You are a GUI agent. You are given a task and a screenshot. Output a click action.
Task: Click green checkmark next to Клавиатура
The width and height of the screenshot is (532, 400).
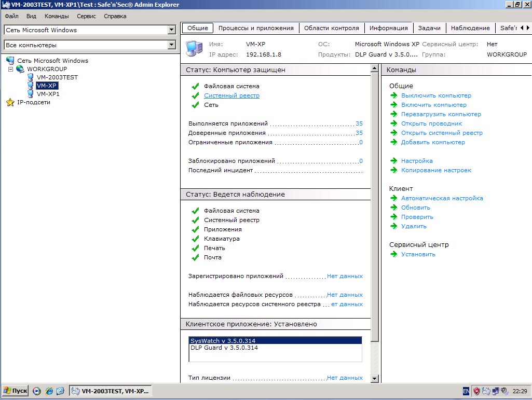pyautogui.click(x=196, y=239)
